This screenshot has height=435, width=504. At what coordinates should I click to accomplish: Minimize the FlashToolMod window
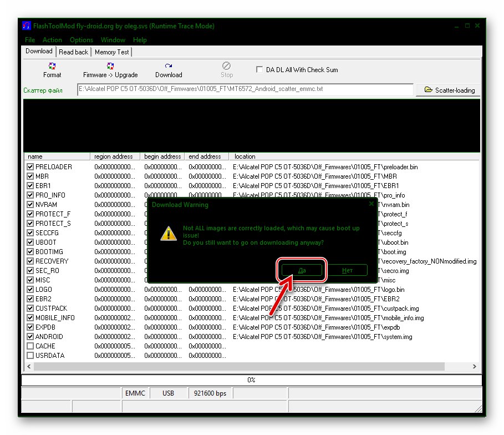click(x=456, y=26)
